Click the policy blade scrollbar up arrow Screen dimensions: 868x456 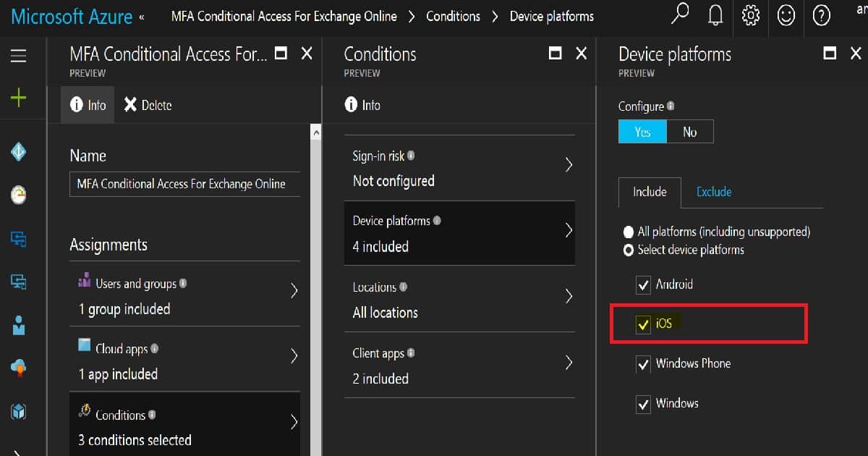click(x=316, y=132)
